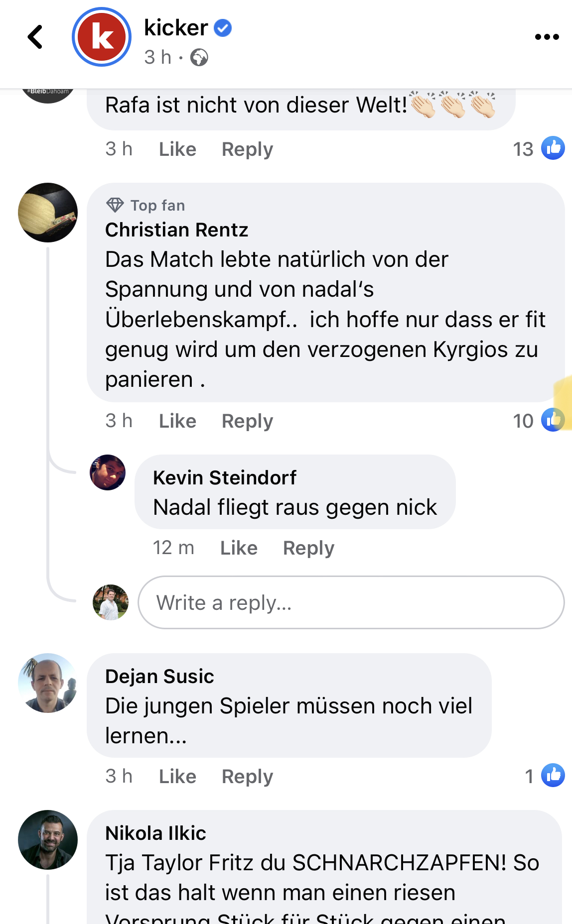Like the Rafa ist nicht comment
This screenshot has width=572, height=924.
[177, 149]
